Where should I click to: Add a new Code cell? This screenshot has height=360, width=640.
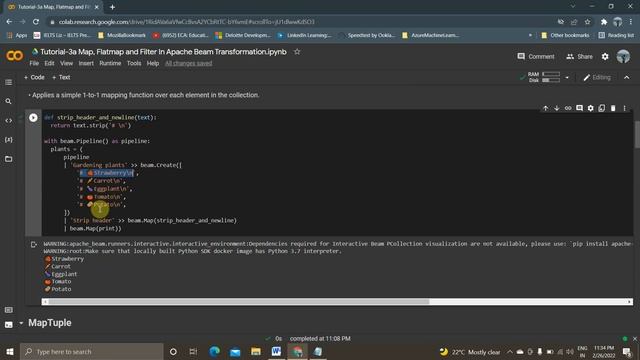point(34,77)
